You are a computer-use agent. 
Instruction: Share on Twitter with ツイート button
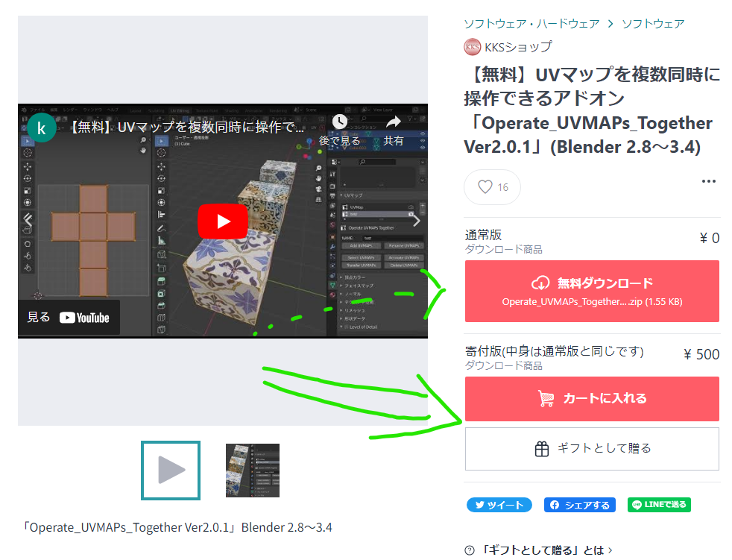[499, 505]
